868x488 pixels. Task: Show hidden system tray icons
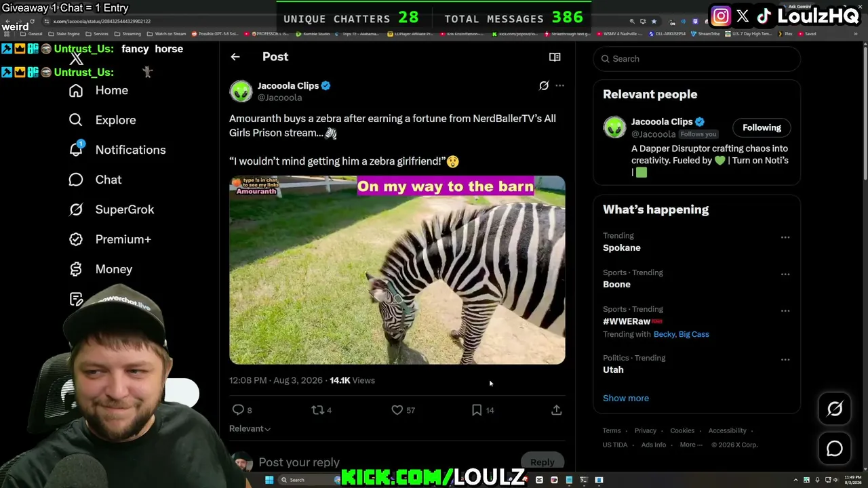pos(795,480)
